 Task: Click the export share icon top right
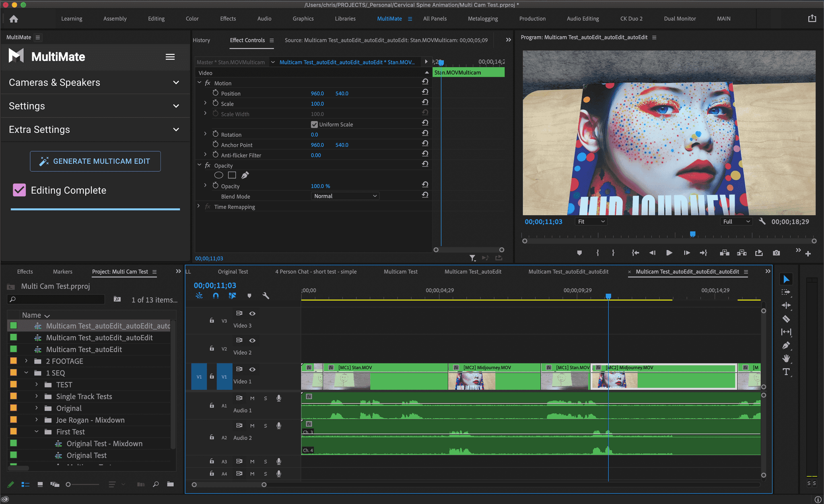tap(812, 19)
